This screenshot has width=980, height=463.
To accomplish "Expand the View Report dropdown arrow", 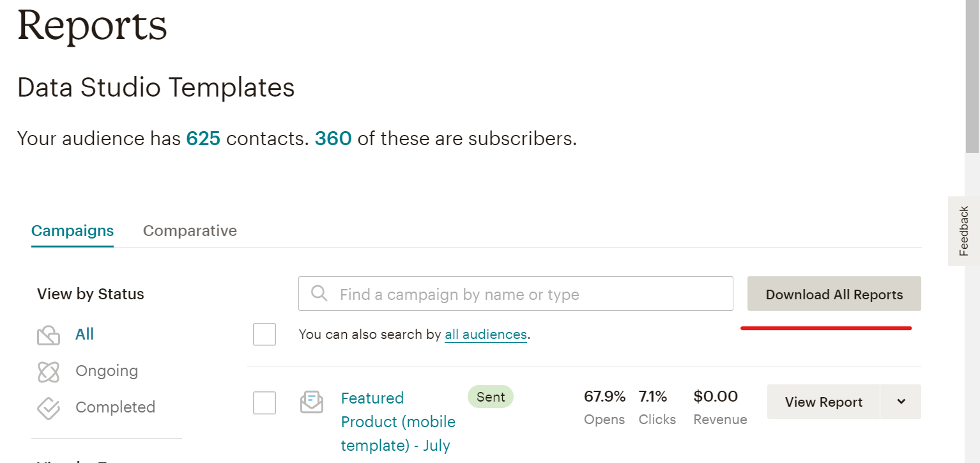I will 901,402.
